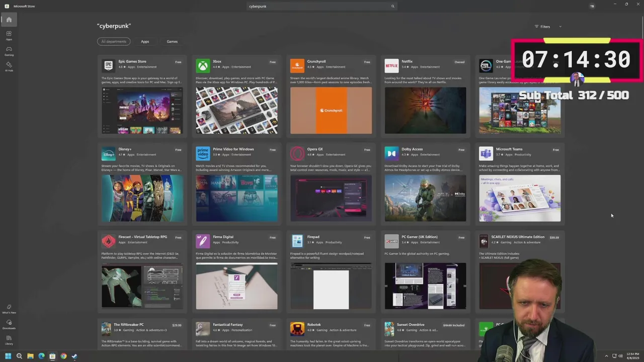Click the search magnifier icon in search box

pyautogui.click(x=392, y=6)
